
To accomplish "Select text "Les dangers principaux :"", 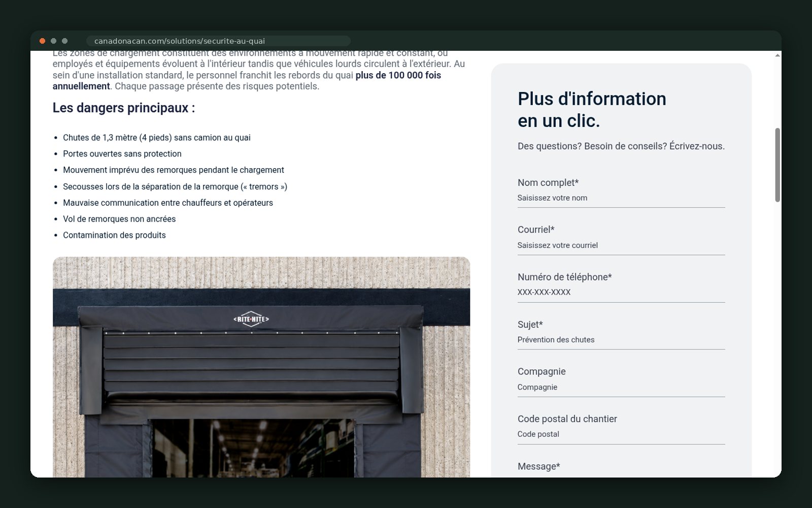I will pos(124,108).
